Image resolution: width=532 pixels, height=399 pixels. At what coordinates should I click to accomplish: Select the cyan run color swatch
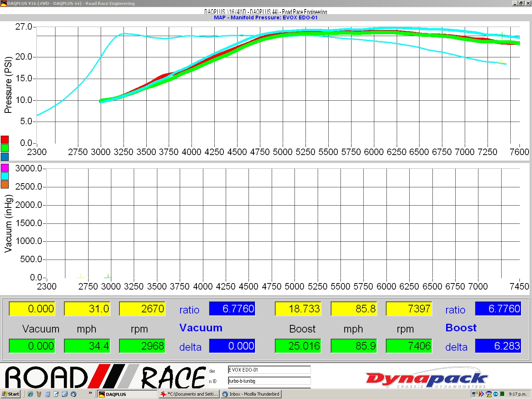[5, 176]
